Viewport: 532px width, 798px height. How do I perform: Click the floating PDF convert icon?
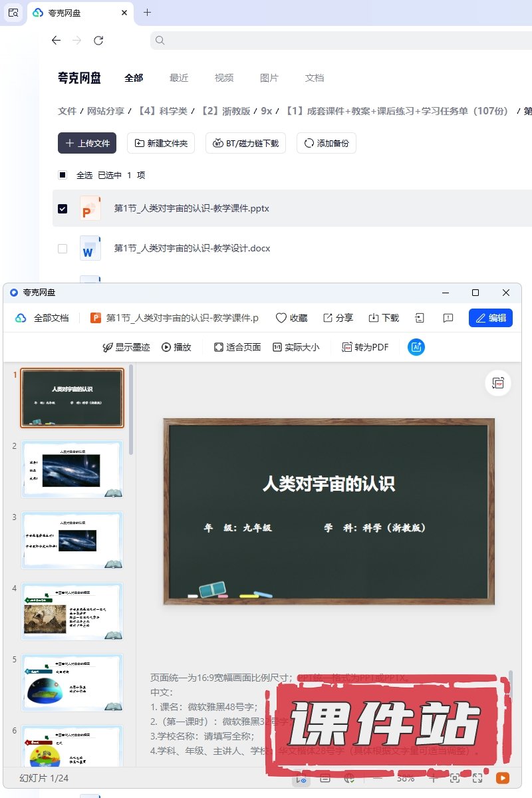[x=498, y=383]
